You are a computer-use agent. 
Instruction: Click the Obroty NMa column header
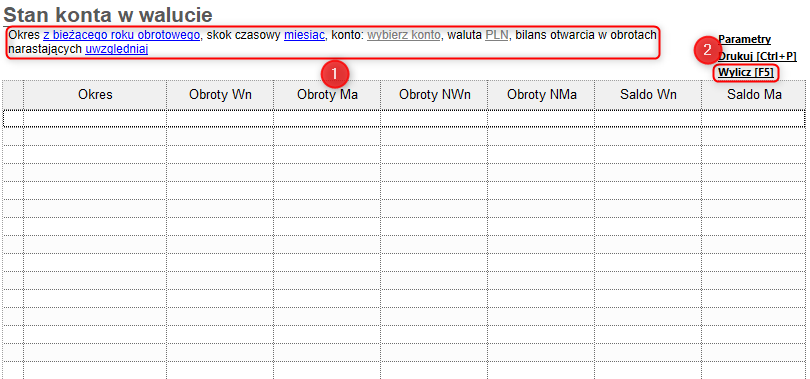coord(541,94)
